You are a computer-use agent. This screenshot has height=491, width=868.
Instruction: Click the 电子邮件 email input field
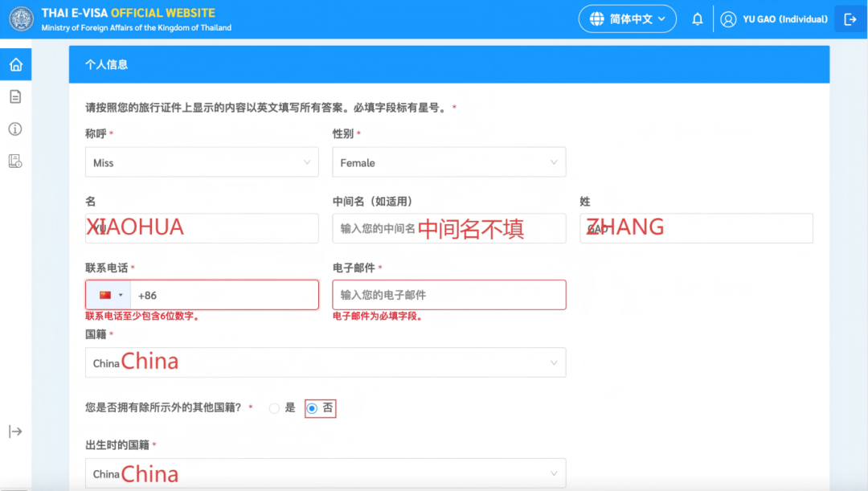tap(448, 295)
